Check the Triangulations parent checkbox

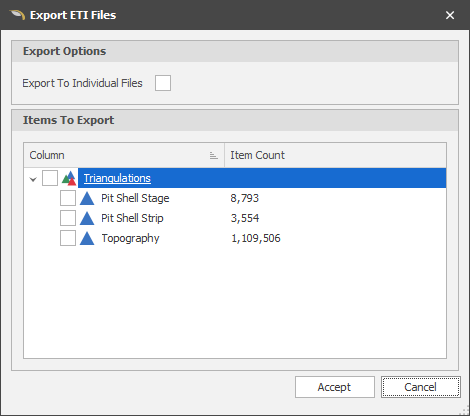pos(50,178)
